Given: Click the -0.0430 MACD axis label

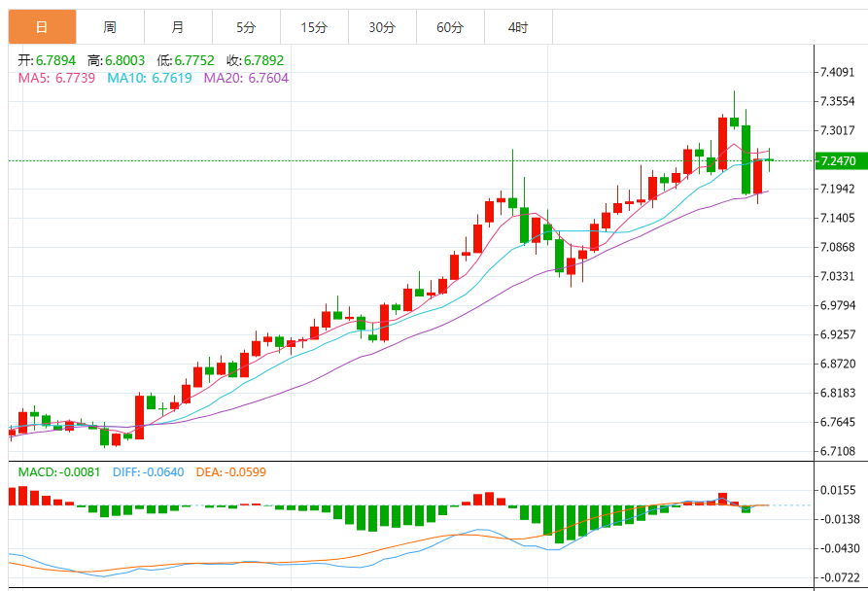Looking at the screenshot, I should pos(839,548).
